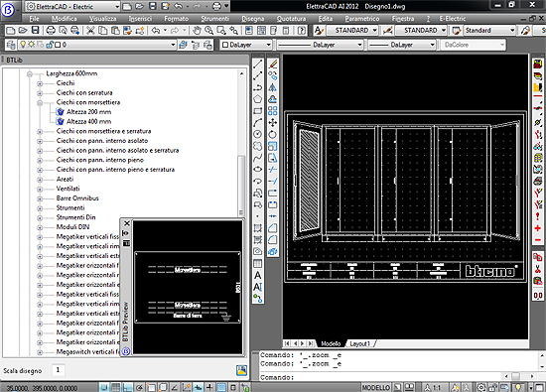Toggle Snap mode in status bar
546x392 pixels.
pos(103,387)
